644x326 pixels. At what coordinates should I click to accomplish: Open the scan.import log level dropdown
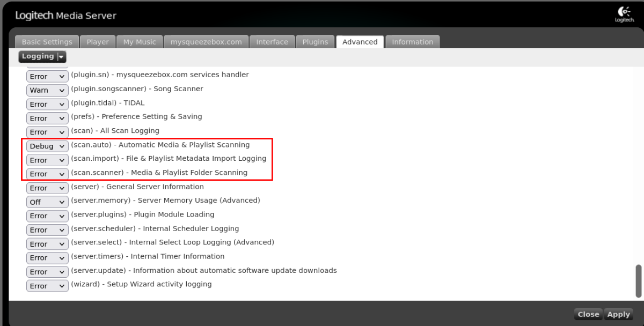pyautogui.click(x=47, y=160)
